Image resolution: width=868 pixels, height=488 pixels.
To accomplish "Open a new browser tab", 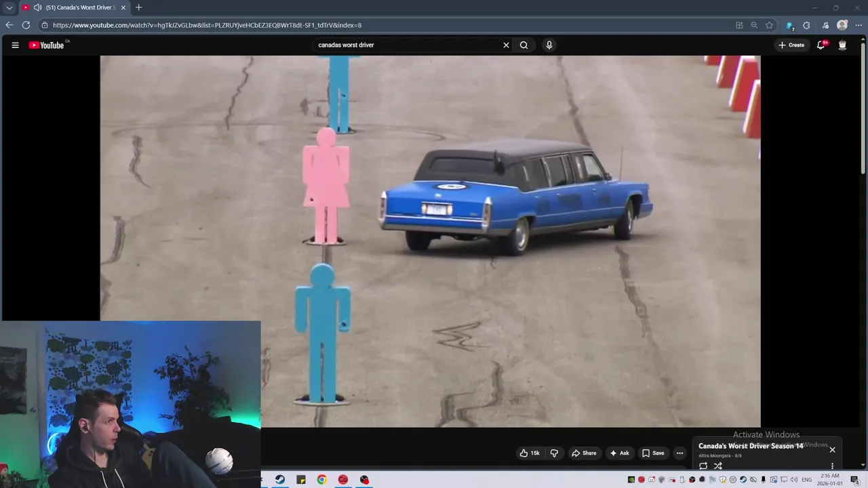I will [x=138, y=7].
